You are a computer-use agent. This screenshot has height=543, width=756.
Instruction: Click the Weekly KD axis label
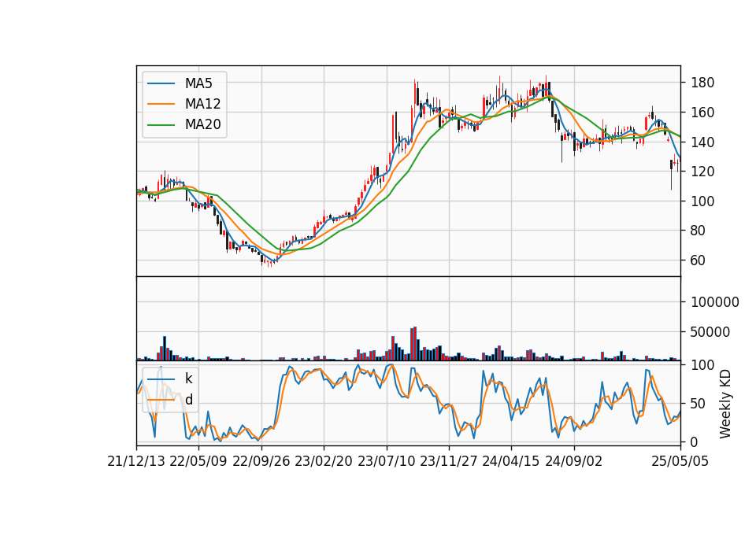coord(725,404)
